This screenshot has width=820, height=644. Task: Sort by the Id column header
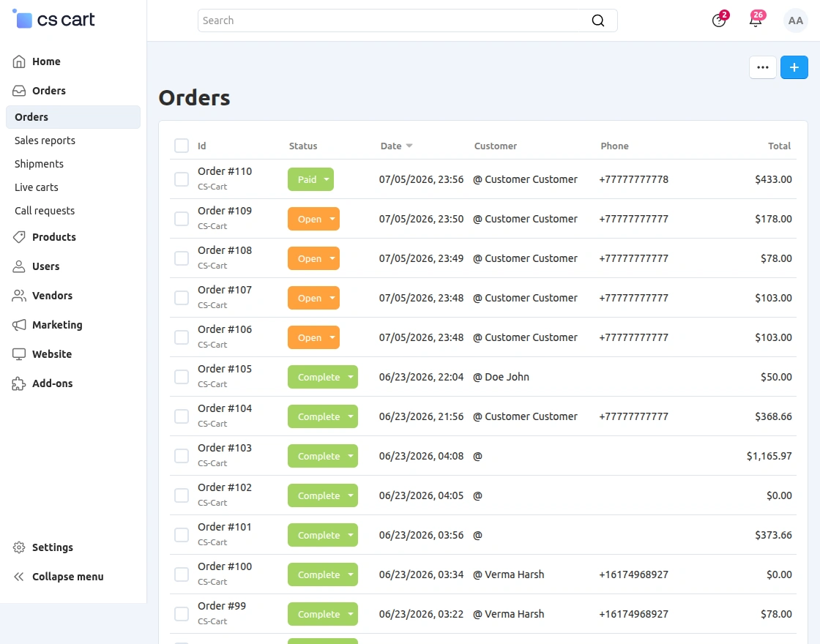pyautogui.click(x=202, y=146)
